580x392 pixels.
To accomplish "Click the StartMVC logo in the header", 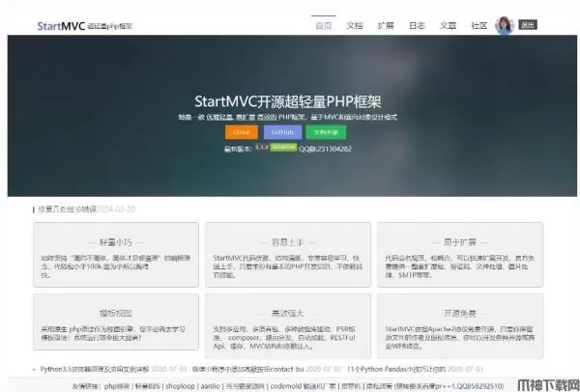I will click(62, 26).
